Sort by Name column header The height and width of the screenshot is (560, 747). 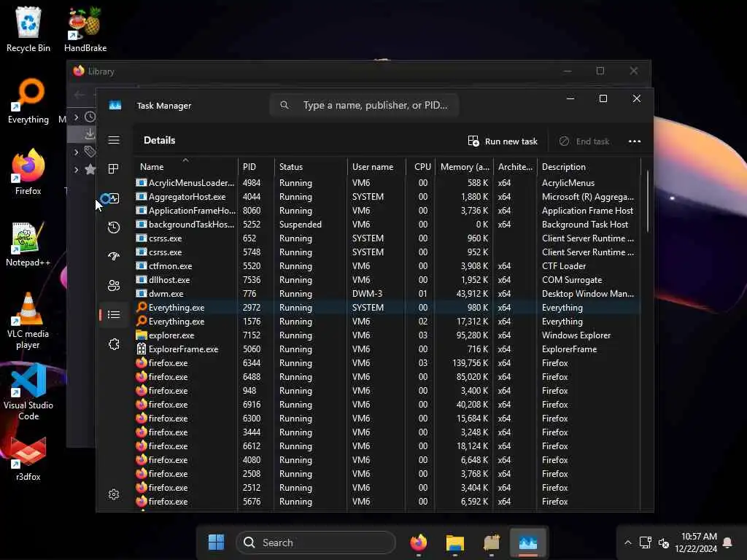coord(185,167)
